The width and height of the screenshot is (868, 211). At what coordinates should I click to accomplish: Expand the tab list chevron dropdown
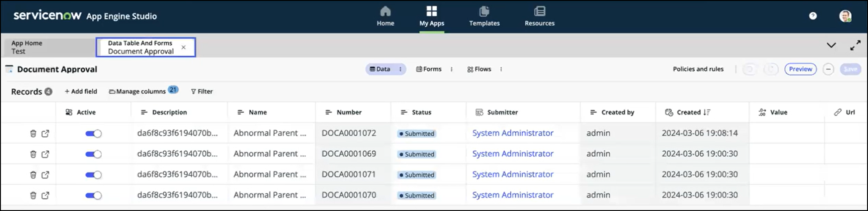[x=831, y=45]
